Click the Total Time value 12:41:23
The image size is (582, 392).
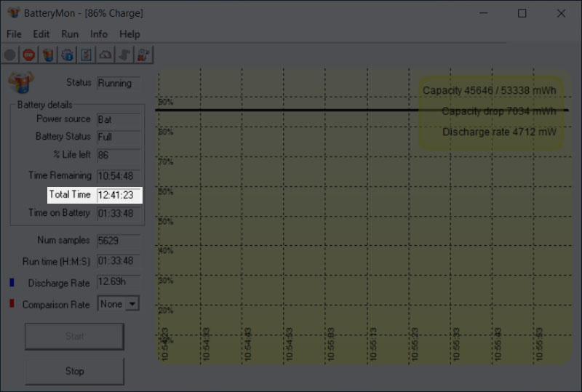(119, 195)
